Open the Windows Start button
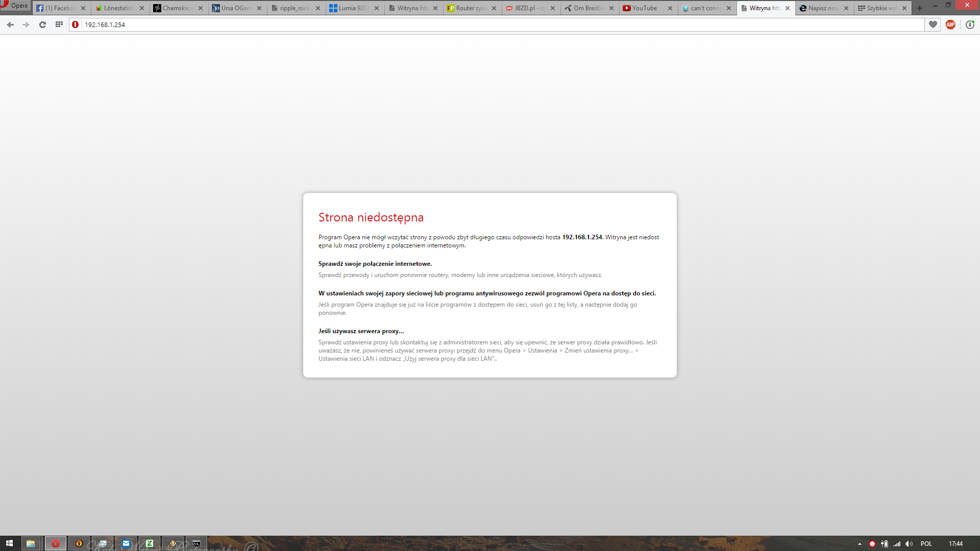This screenshot has height=551, width=980. pos(9,543)
